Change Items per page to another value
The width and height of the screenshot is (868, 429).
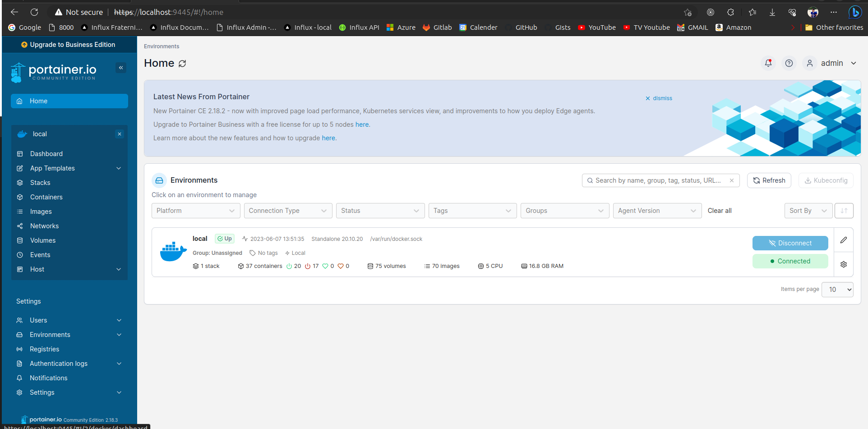point(837,289)
